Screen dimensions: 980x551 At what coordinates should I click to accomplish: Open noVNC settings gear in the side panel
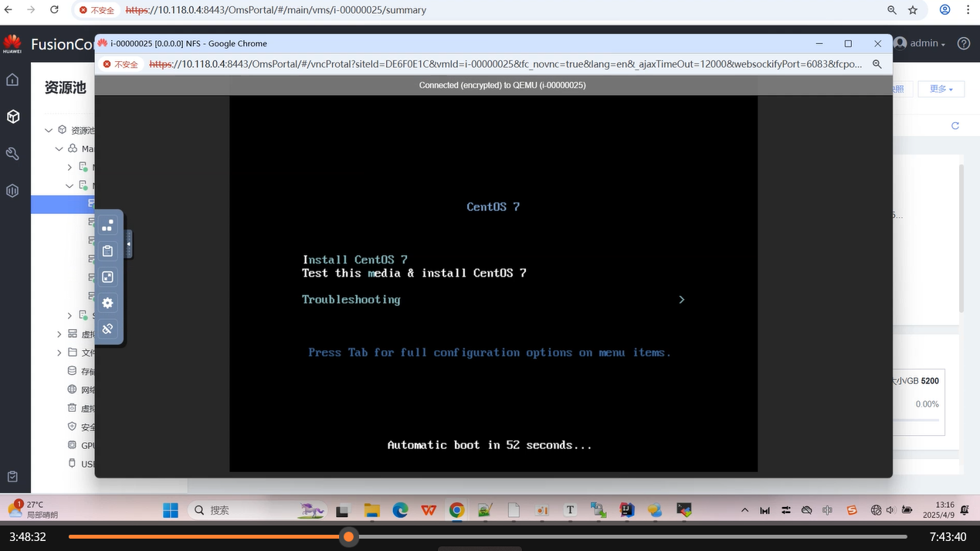click(x=107, y=303)
